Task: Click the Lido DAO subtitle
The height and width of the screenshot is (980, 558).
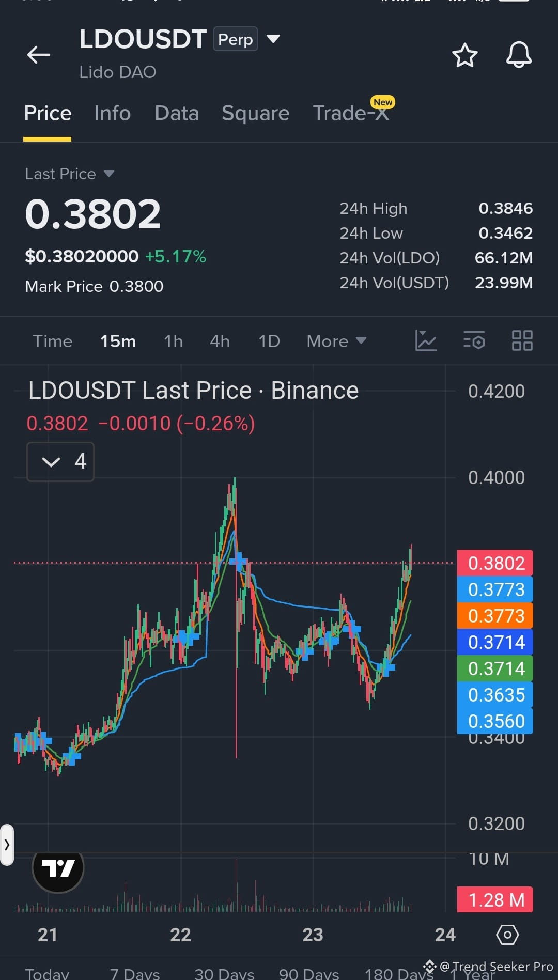Action: point(117,72)
